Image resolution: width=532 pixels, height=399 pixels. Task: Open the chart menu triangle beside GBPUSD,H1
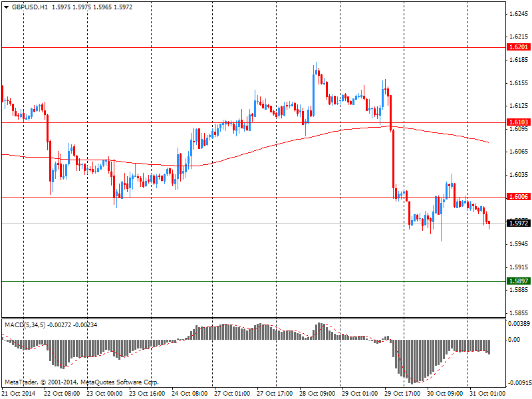[6, 7]
